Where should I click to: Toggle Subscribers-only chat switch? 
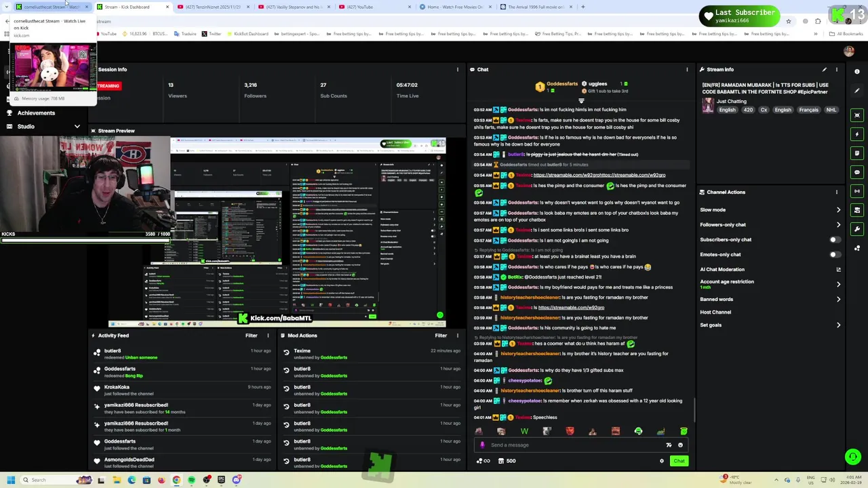coord(835,239)
